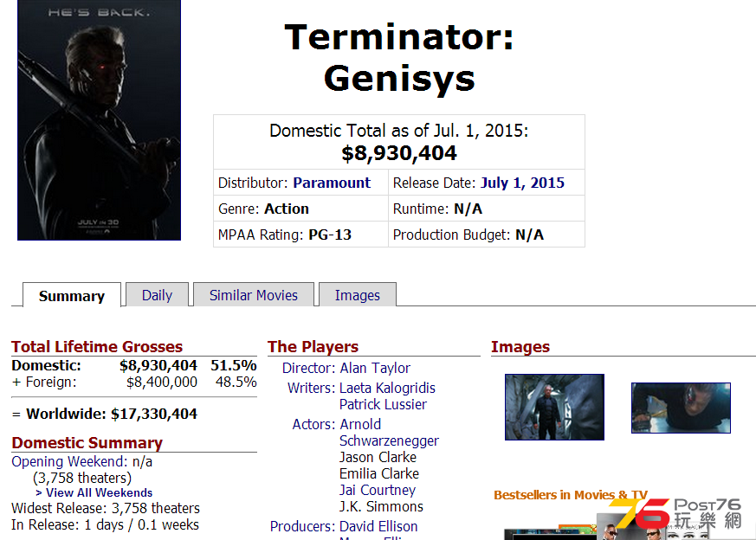This screenshot has width=756, height=540.
Task: Switch to the Similar Movies tab
Action: 253,295
